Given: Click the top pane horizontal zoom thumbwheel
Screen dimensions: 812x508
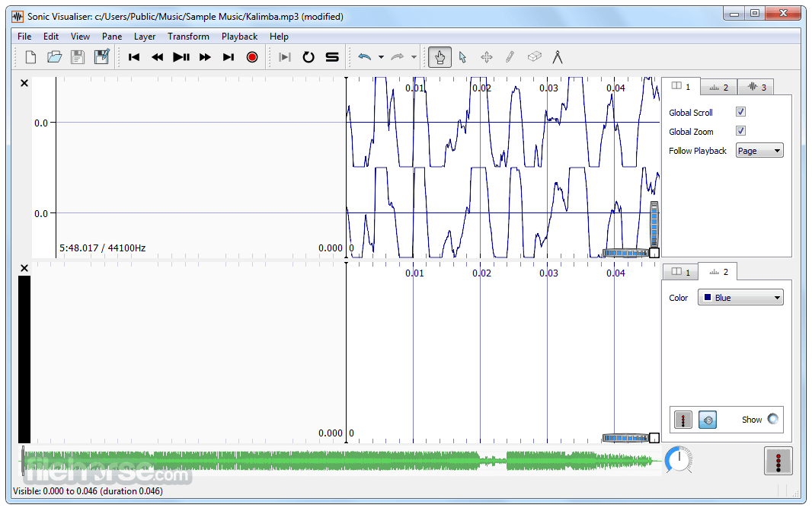Looking at the screenshot, I should 625,253.
